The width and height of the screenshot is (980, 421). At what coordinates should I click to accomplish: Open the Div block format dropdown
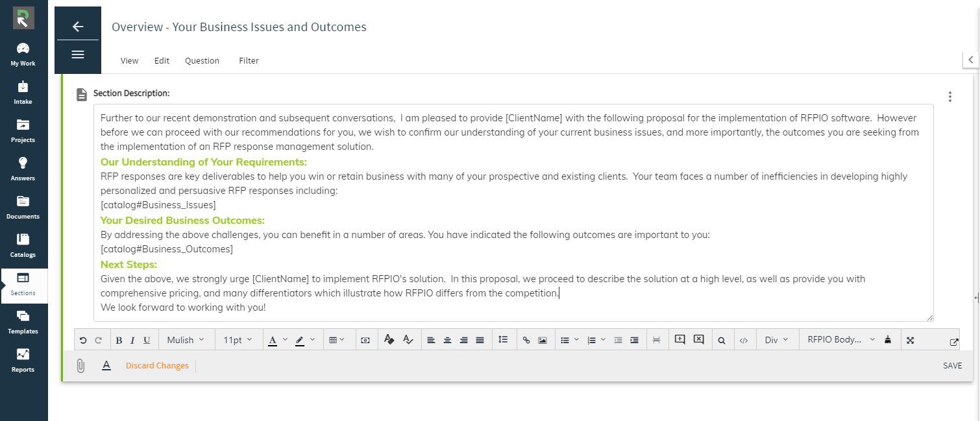click(777, 340)
